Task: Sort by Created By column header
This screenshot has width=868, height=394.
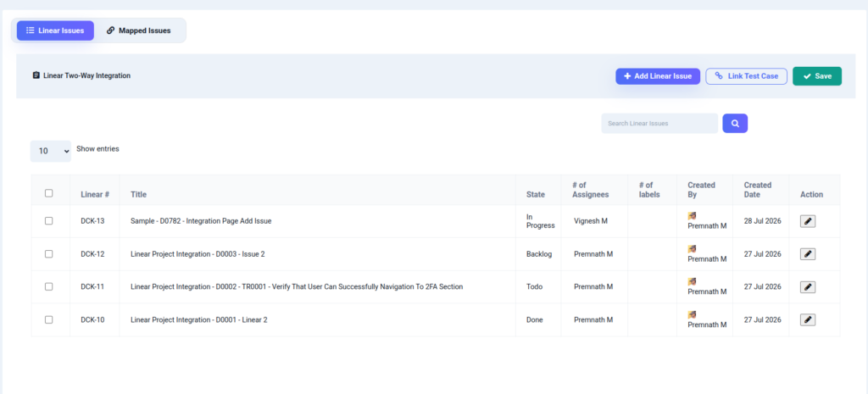Action: (x=701, y=190)
